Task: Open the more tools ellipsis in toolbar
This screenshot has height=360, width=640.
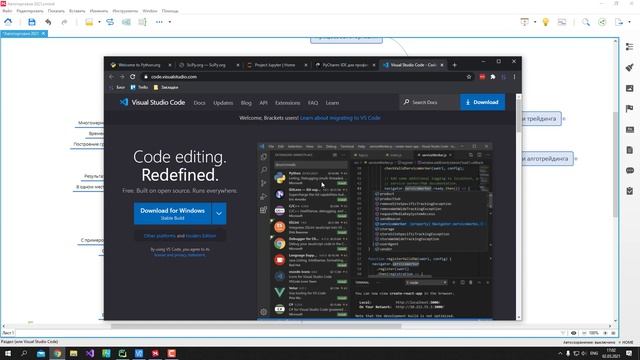Action: (159, 22)
